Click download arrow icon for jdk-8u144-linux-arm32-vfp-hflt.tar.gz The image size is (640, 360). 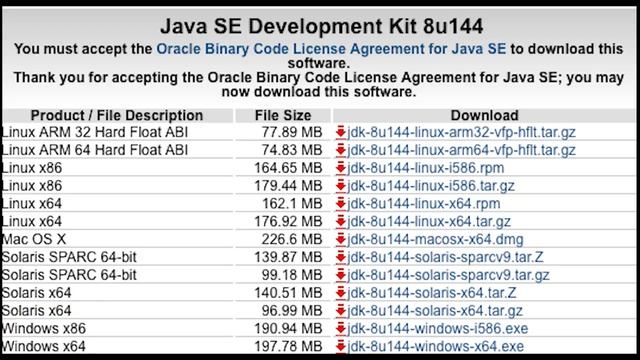[x=341, y=132]
